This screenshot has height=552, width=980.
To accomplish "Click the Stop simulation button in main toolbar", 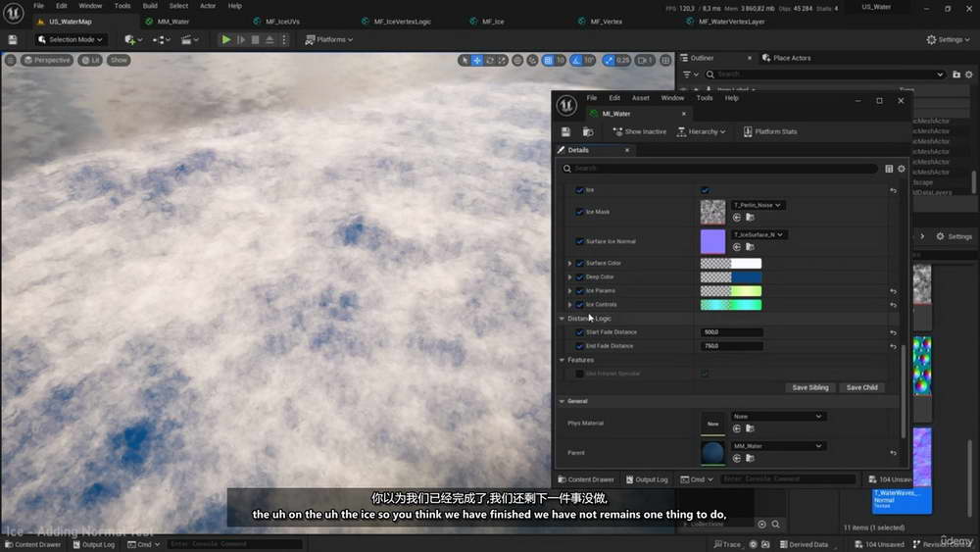I will coord(255,39).
